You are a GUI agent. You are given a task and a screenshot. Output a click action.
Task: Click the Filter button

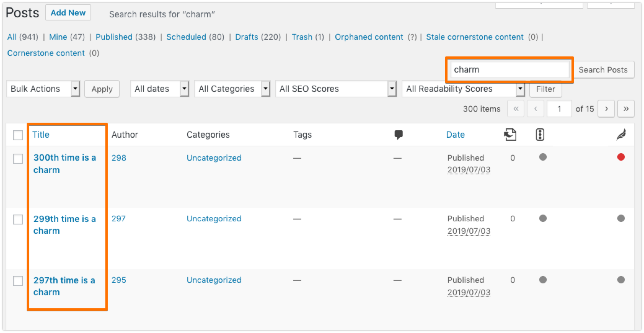coord(545,89)
